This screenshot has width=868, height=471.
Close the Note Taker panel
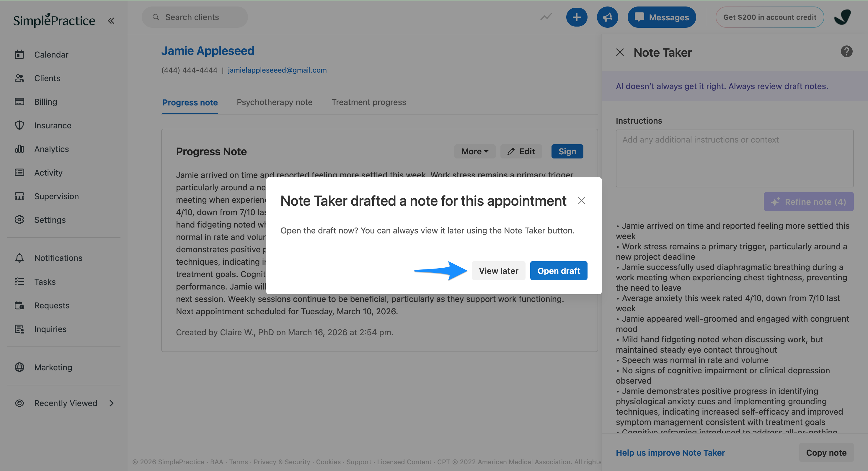coord(620,52)
